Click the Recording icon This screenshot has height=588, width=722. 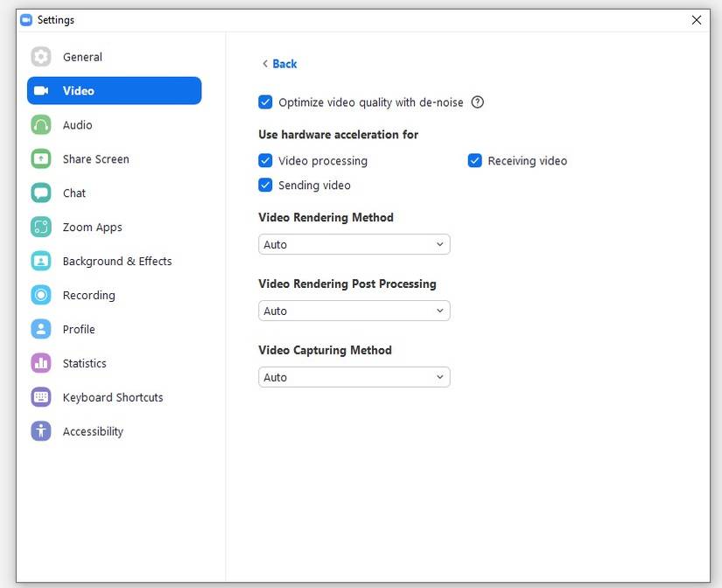coord(41,296)
